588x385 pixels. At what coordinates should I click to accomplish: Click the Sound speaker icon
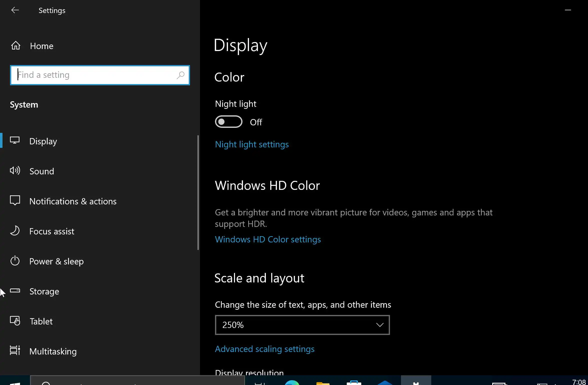coord(15,171)
